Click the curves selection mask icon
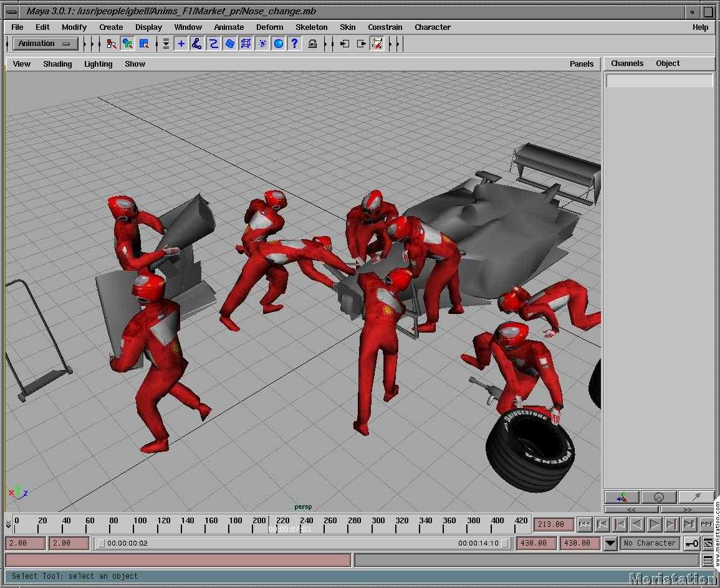720x588 pixels. coord(214,44)
